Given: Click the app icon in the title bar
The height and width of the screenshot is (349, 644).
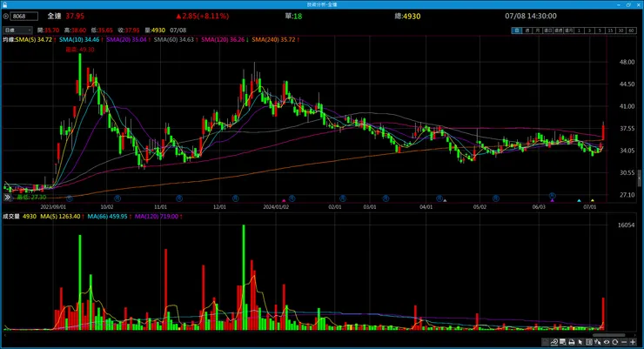Looking at the screenshot, I should click(x=4, y=4).
